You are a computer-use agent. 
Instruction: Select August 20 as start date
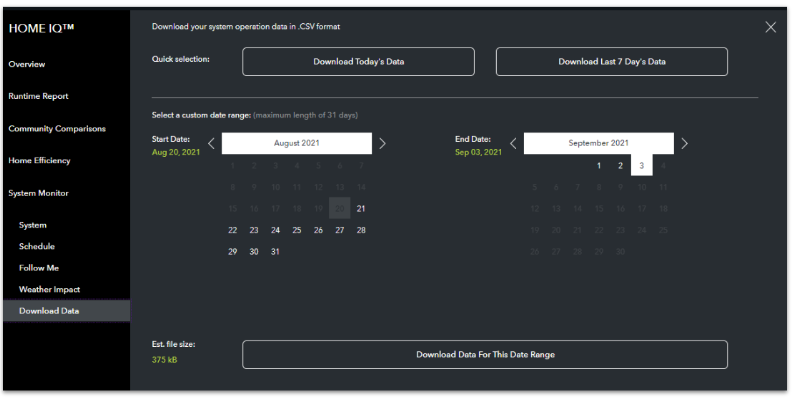[x=340, y=208]
